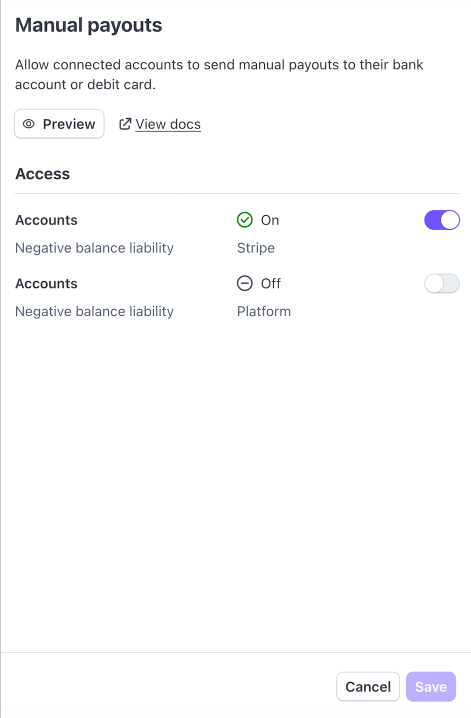Click the Access section heading

tap(43, 174)
